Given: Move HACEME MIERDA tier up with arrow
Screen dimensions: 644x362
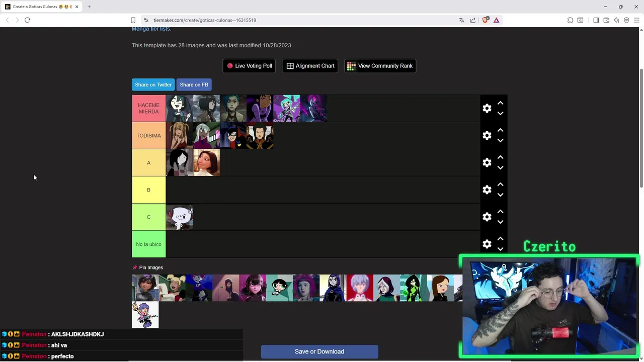Looking at the screenshot, I should [500, 103].
